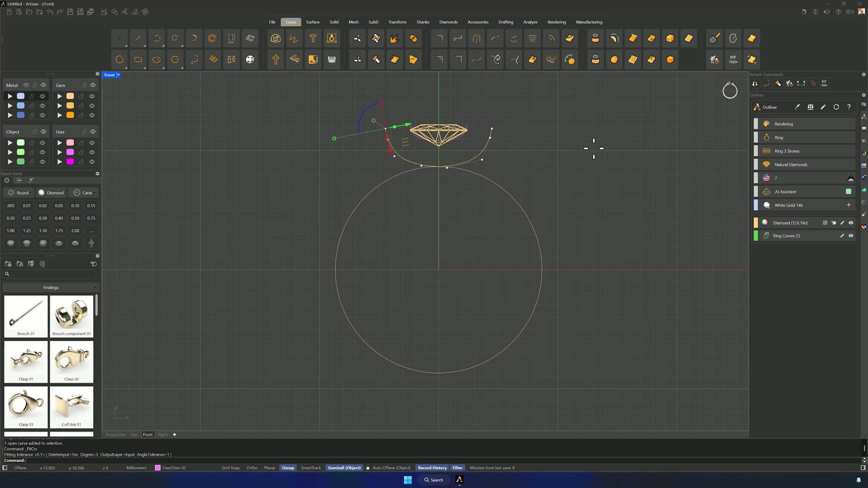Select the Line drawing tool
This screenshot has height=488, width=868.
(138, 38)
